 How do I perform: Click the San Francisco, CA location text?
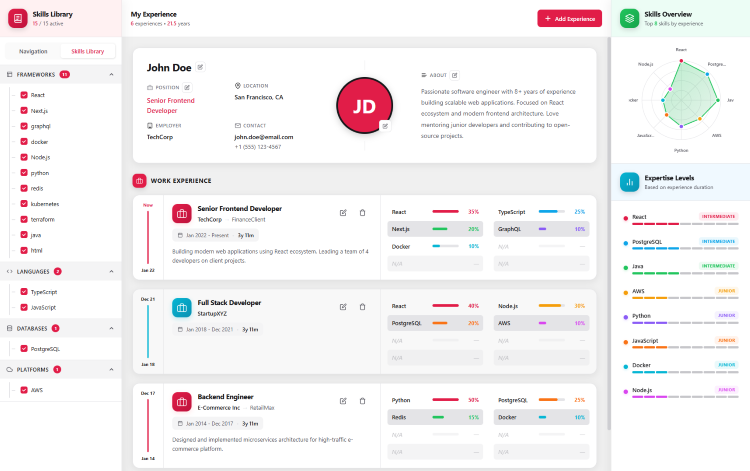[259, 97]
